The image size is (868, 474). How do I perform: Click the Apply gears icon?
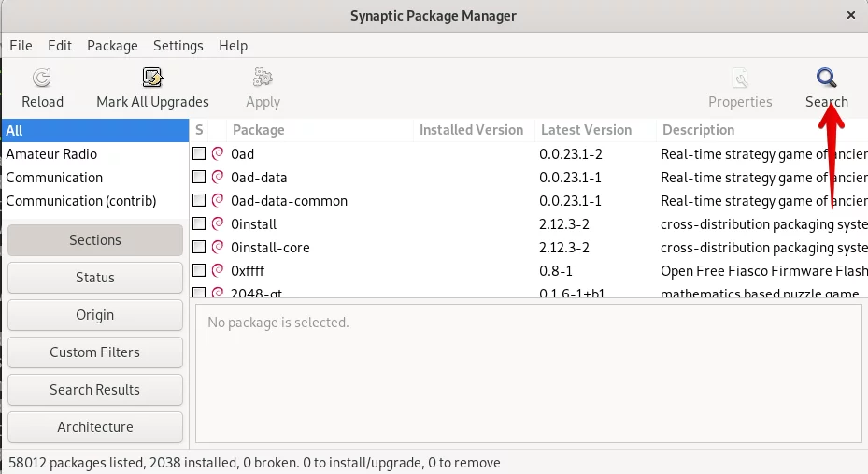(263, 78)
